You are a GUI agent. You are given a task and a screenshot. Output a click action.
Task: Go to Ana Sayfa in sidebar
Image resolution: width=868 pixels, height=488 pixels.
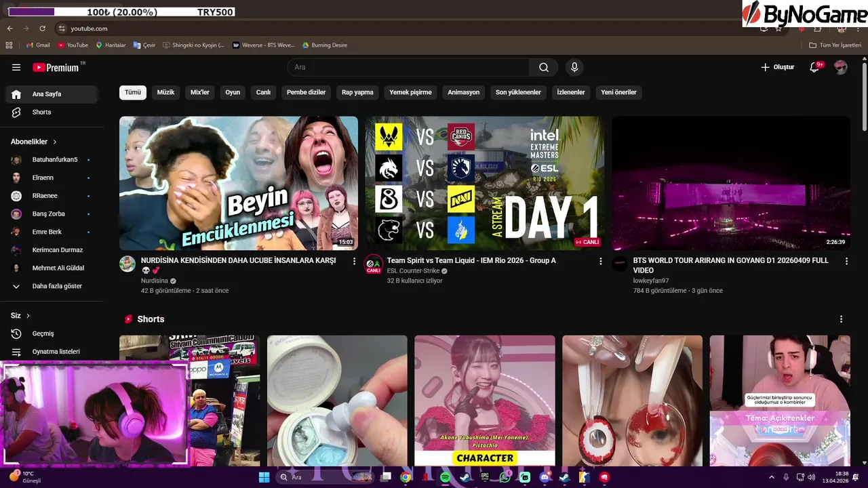(x=52, y=94)
